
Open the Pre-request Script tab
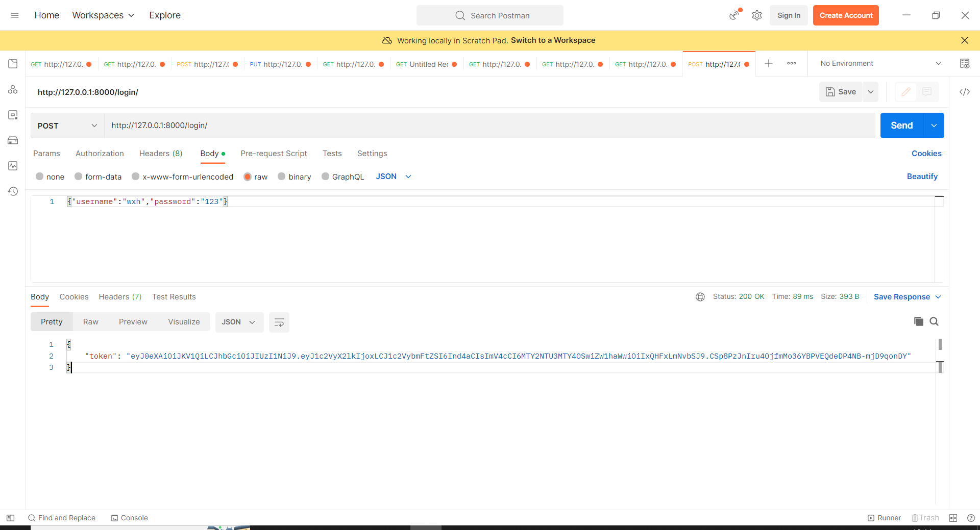(274, 154)
